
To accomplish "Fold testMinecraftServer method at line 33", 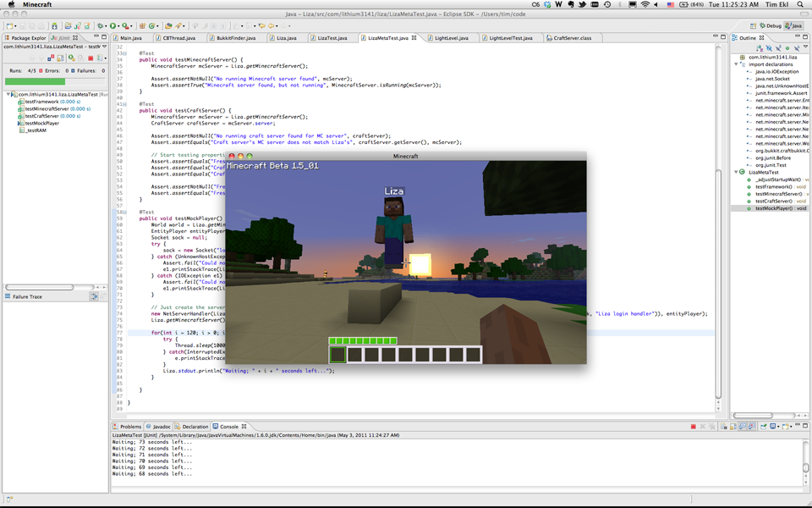I will [x=125, y=53].
